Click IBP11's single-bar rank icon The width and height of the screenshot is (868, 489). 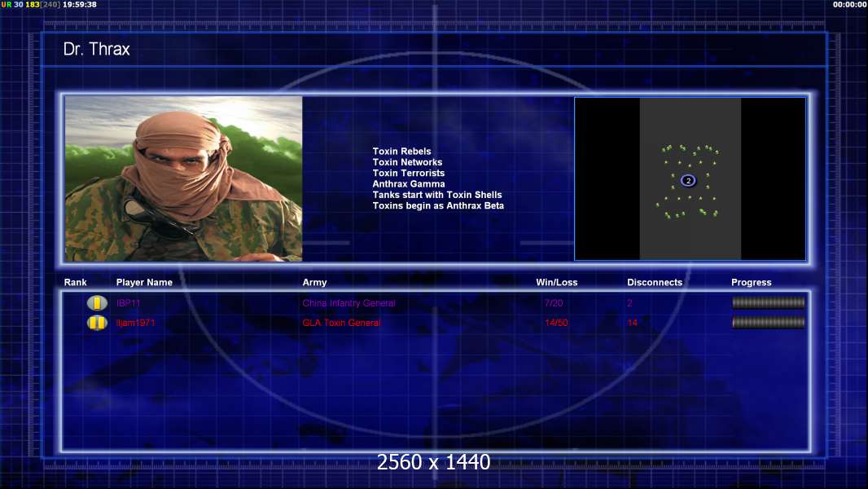97,303
